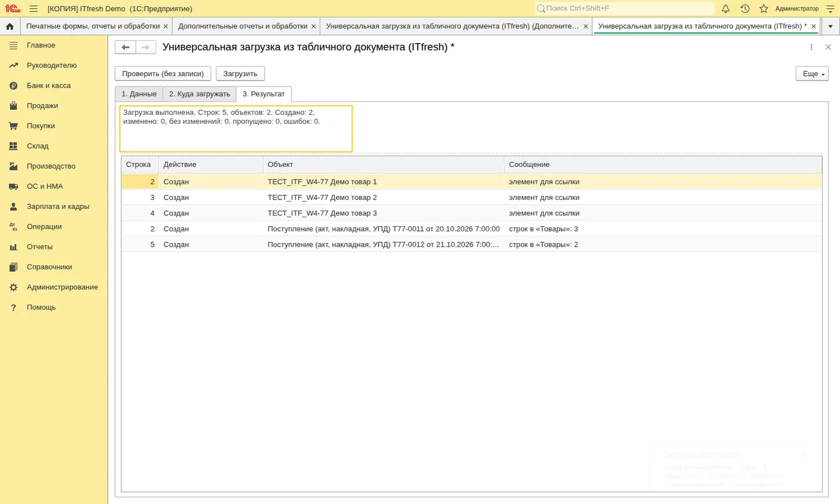The width and height of the screenshot is (840, 504).
Task: Select row ТЕСТ_ITF_W4-77 Демо товар 2
Action: click(472, 197)
